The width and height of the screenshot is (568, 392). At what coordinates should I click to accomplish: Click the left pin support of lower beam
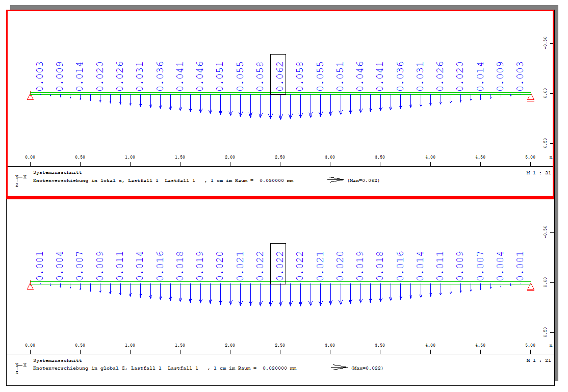(31, 285)
